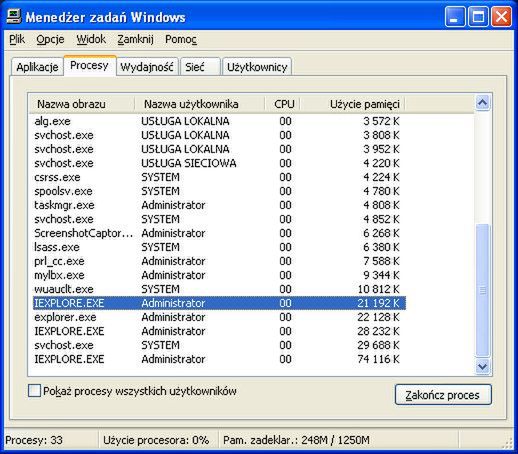The width and height of the screenshot is (518, 454).
Task: Select svchost.exe using 29 688 K
Action: pyautogui.click(x=219, y=345)
